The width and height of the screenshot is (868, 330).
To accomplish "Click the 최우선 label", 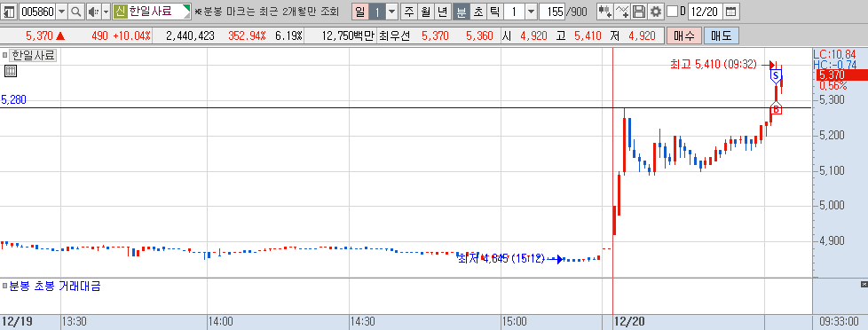I will tap(394, 36).
